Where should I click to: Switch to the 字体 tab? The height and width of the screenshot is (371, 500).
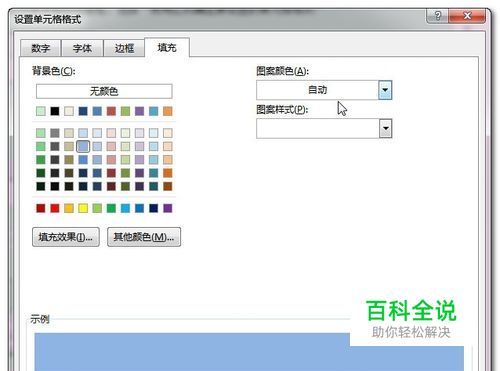pyautogui.click(x=82, y=48)
